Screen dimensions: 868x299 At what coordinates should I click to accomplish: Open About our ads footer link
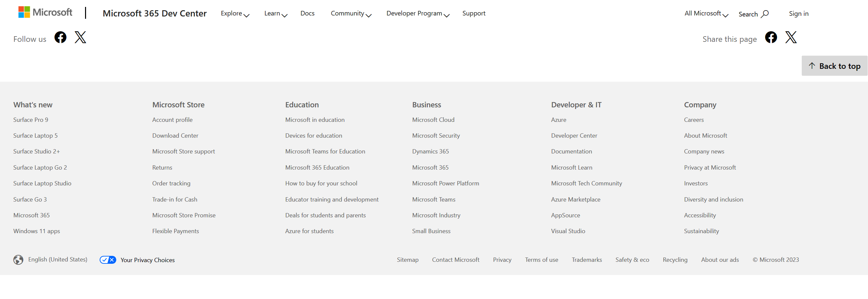720,259
